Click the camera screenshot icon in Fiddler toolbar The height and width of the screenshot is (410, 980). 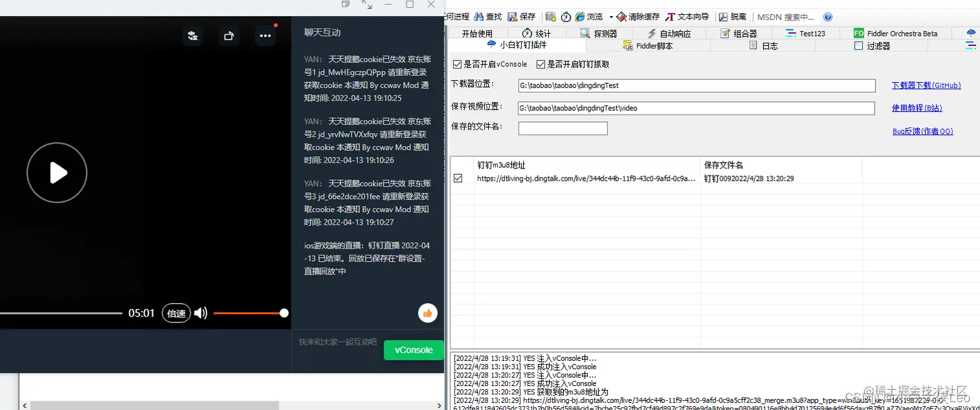(550, 17)
